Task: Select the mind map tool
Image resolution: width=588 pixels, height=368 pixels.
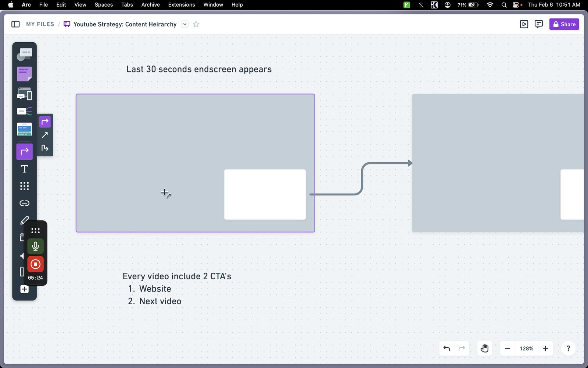Action: point(24,111)
